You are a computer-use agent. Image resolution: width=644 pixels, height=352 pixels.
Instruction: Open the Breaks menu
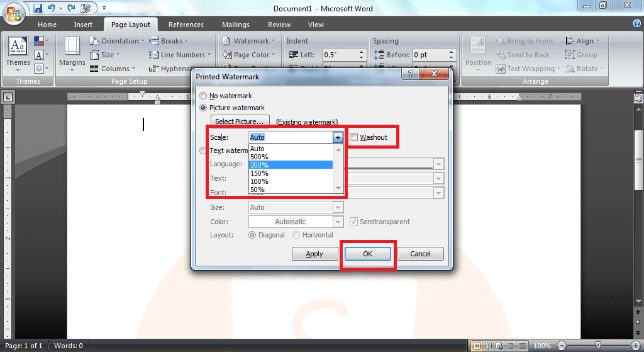point(169,41)
